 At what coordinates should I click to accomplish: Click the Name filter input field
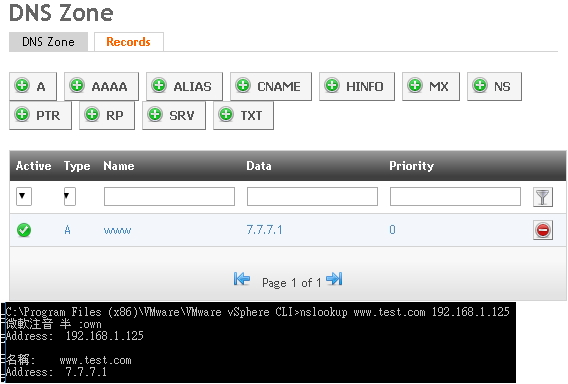[x=169, y=196]
